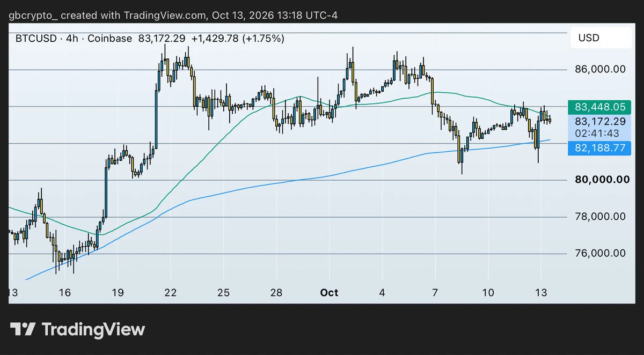This screenshot has height=355, width=644.
Task: Click the 28 date label on the time axis
Action: tap(276, 293)
